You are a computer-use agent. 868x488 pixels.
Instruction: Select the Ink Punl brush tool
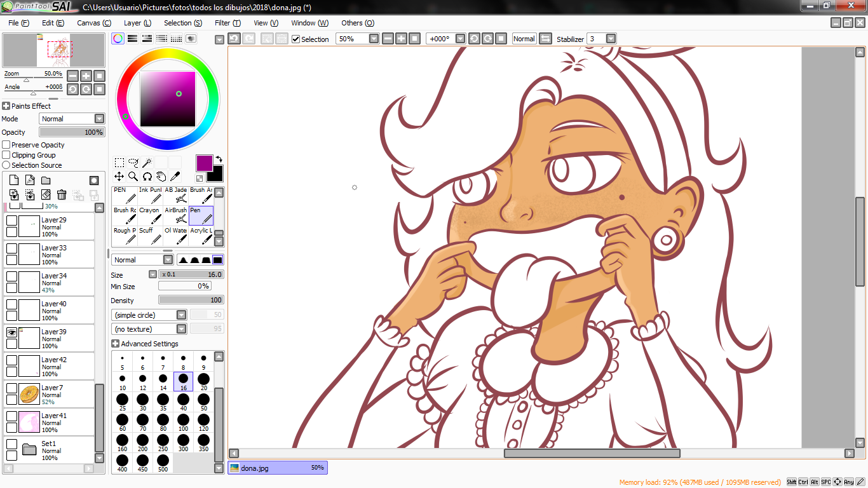[x=150, y=196]
